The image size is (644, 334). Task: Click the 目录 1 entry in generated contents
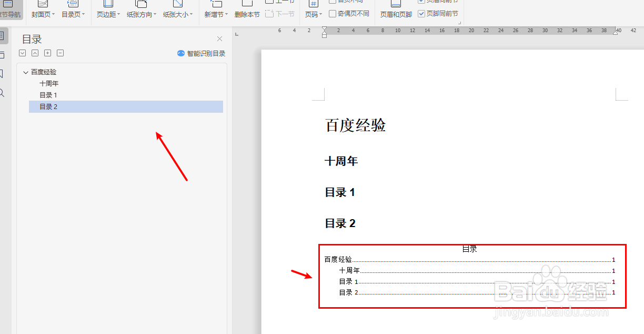click(477, 282)
